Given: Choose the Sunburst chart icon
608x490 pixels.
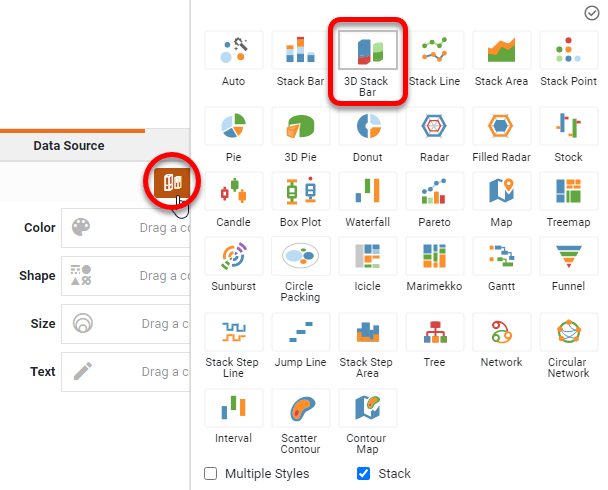Looking at the screenshot, I should click(x=233, y=257).
